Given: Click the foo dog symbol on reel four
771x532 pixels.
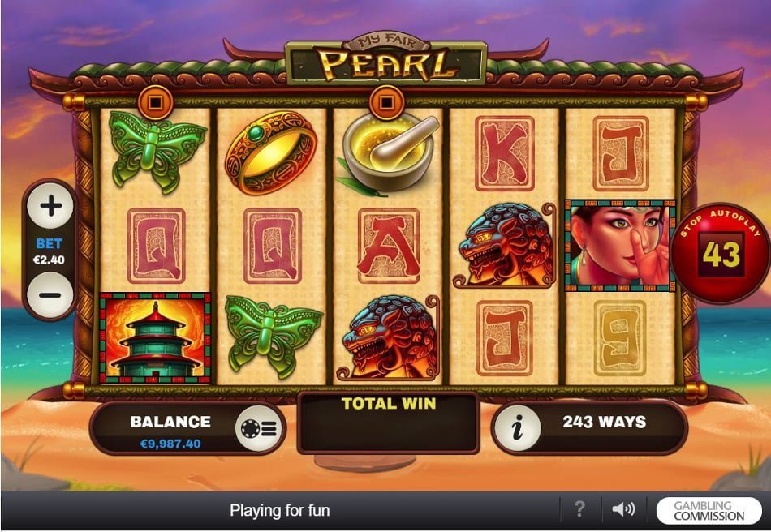Looking at the screenshot, I should point(505,245).
